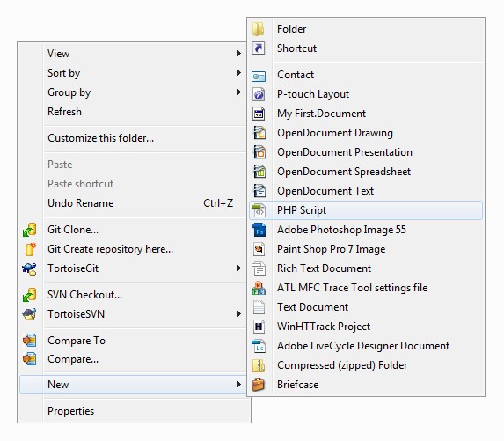Select the Paste menu entry
The width and height of the screenshot is (504, 441).
point(134,165)
